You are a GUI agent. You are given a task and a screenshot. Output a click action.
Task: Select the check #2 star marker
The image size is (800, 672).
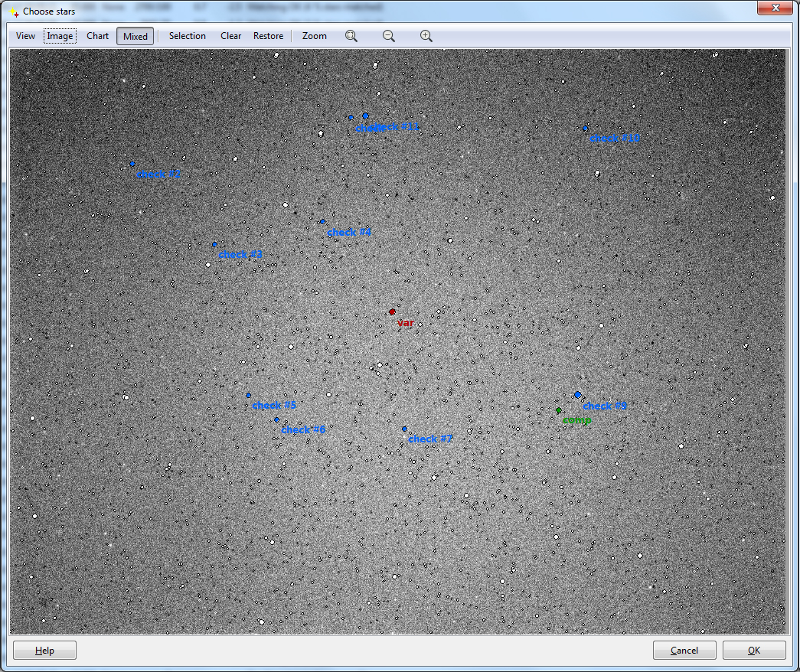[x=132, y=164]
